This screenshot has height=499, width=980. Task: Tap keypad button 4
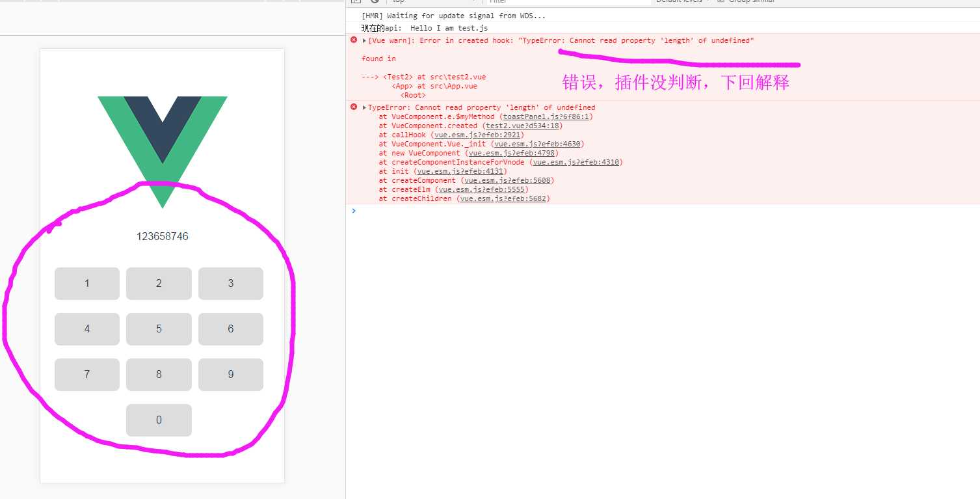pyautogui.click(x=87, y=329)
